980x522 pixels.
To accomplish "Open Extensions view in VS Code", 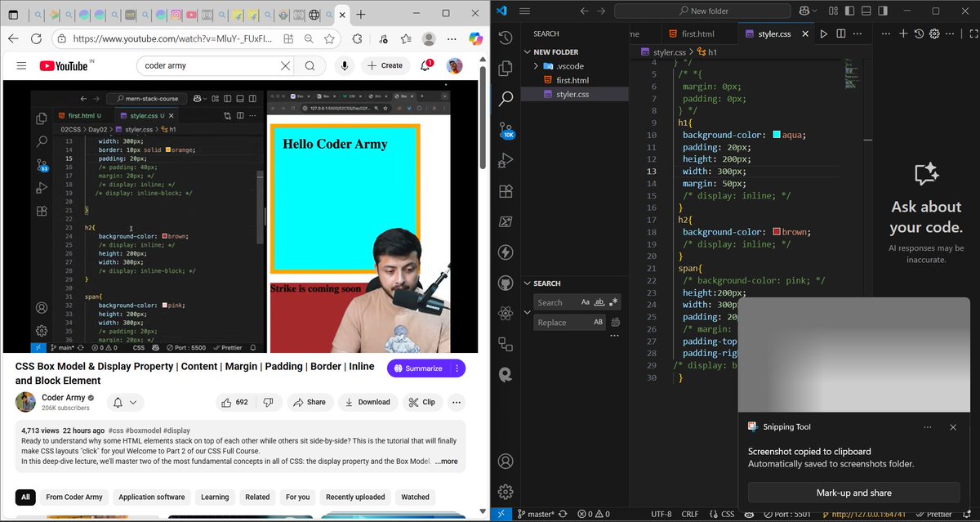I will (x=506, y=191).
